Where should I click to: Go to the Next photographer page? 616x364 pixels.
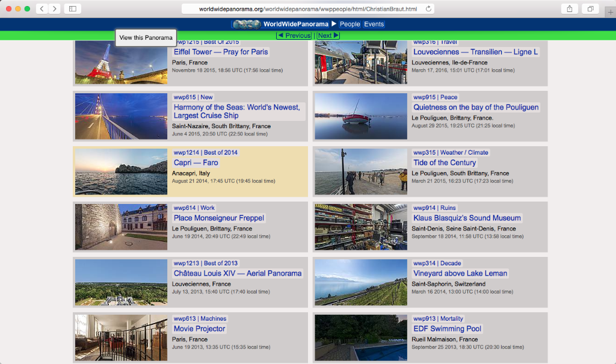(328, 35)
